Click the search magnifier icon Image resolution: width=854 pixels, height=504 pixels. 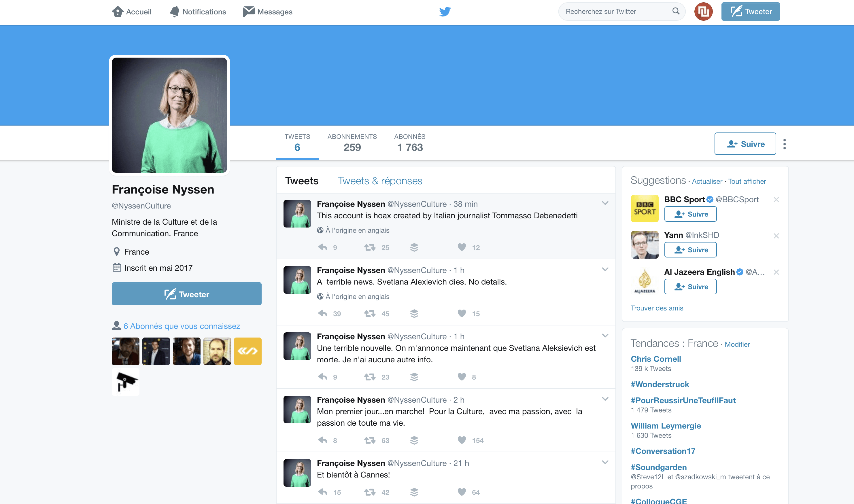676,11
